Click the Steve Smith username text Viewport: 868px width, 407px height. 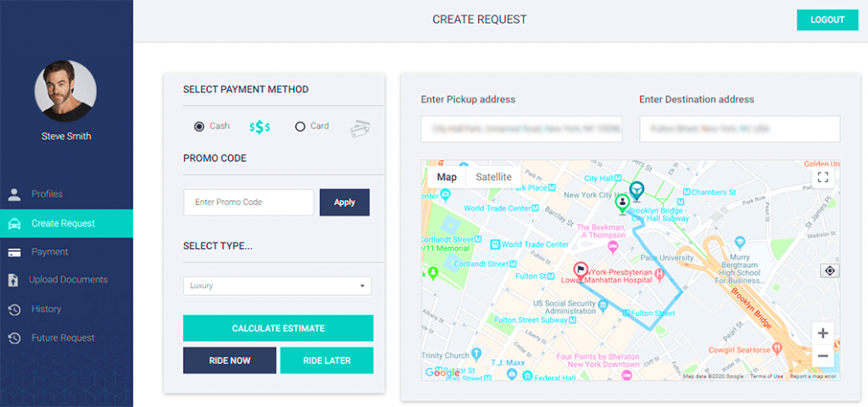[x=66, y=137]
